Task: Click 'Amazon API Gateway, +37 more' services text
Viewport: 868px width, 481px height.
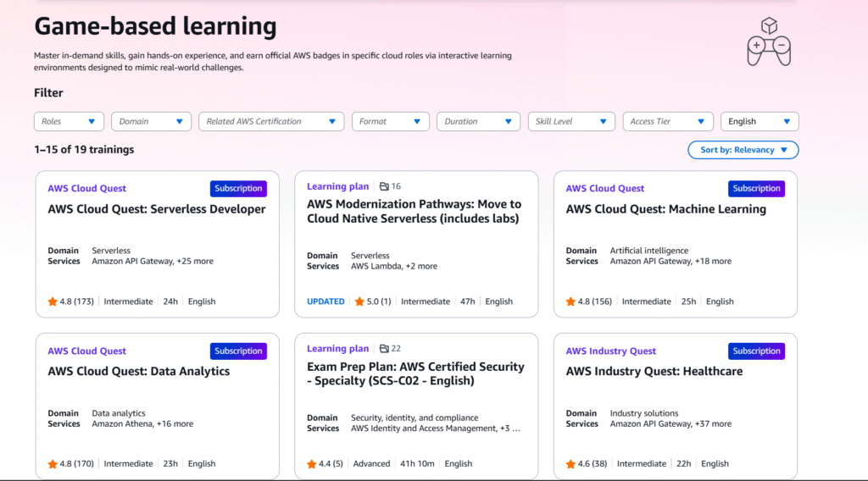Action: 670,423
